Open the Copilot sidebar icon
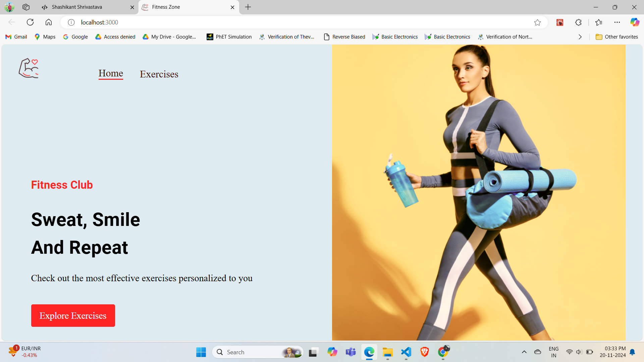 tap(634, 22)
